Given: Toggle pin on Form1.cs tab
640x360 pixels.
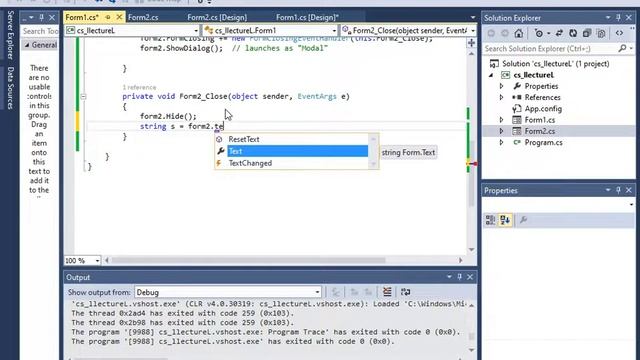Looking at the screenshot, I should click(x=108, y=17).
